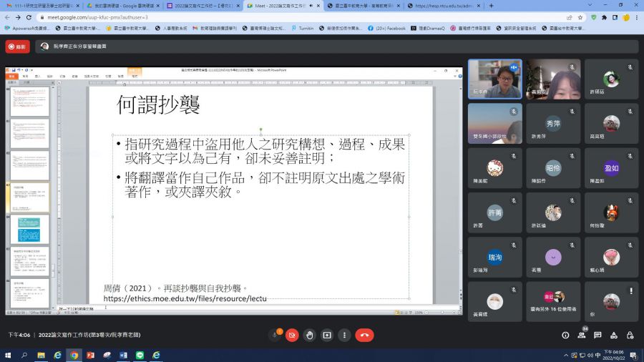Open meeting details info icon
The width and height of the screenshot is (644, 362).
(x=565, y=335)
